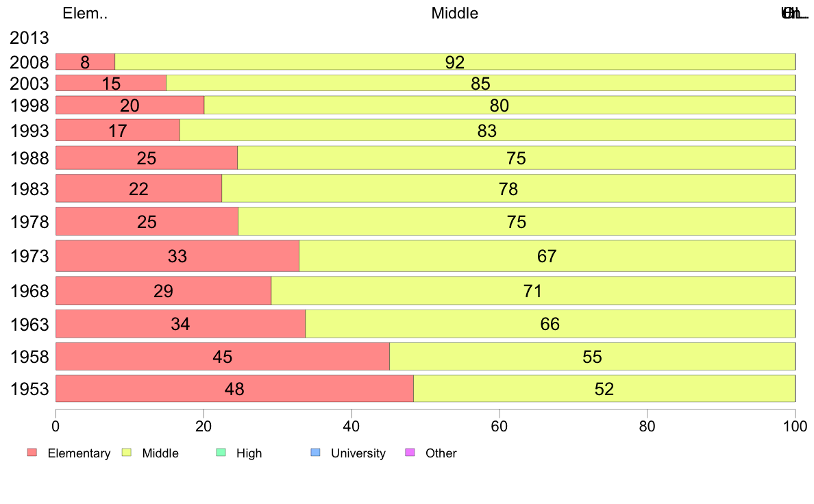Image resolution: width=814 pixels, height=504 pixels.
Task: Select the 1953 middle bar showing 52
Action: click(x=604, y=388)
